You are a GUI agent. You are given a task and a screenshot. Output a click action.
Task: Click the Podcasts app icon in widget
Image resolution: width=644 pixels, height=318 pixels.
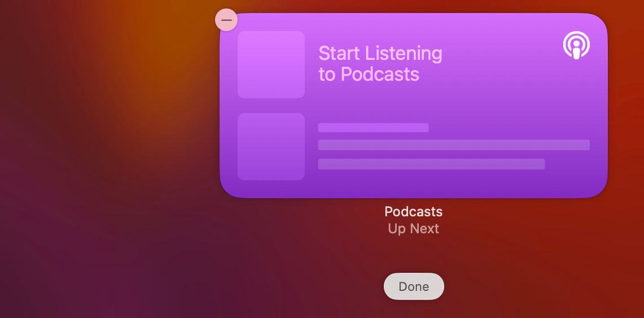(x=576, y=45)
